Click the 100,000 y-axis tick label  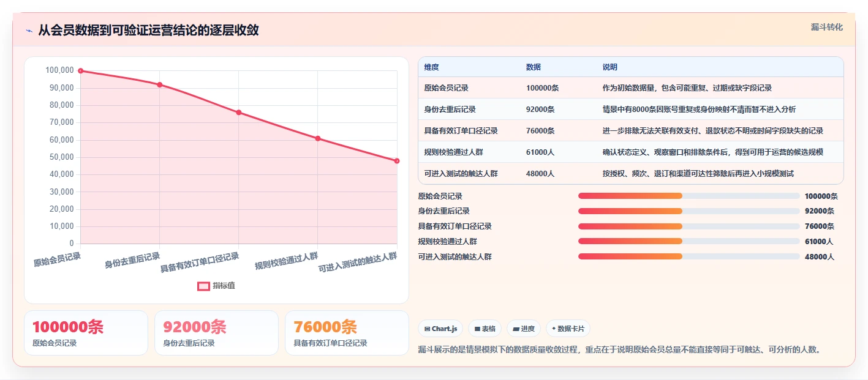tap(59, 70)
